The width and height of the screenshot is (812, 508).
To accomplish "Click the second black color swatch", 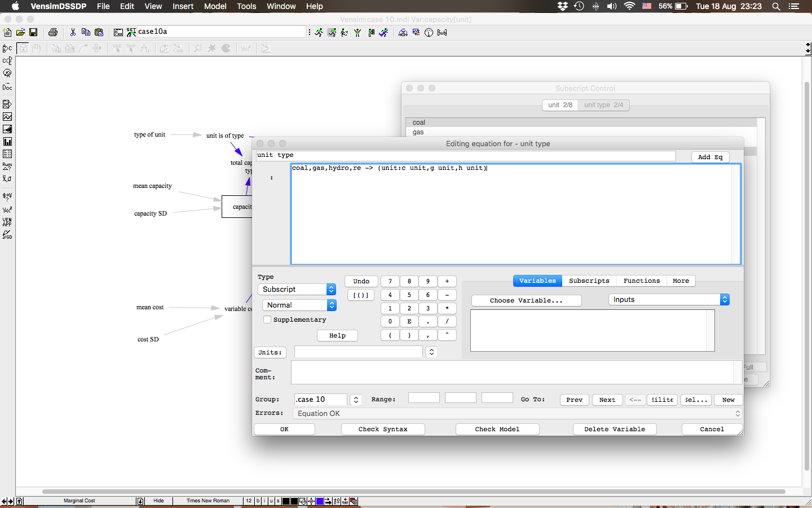I will [294, 501].
